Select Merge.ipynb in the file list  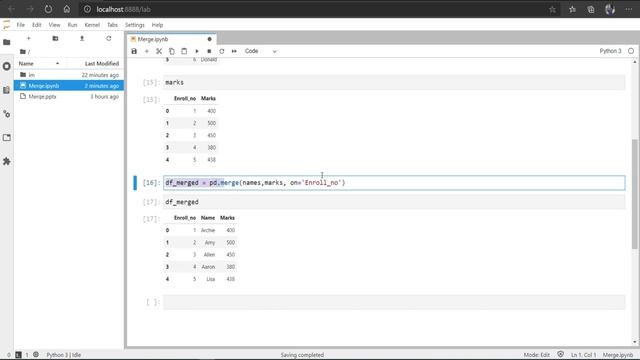[x=69, y=86]
